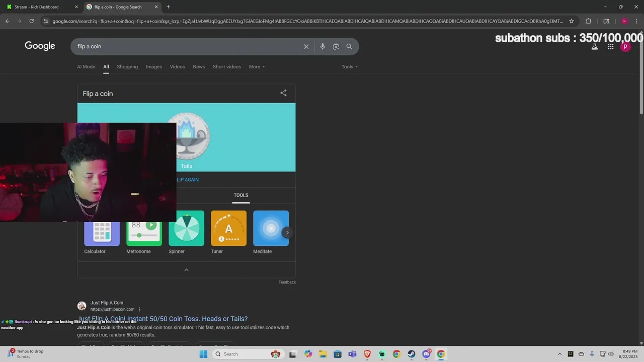644x362 pixels.
Task: Open the Meditate tool tile
Action: point(271,233)
